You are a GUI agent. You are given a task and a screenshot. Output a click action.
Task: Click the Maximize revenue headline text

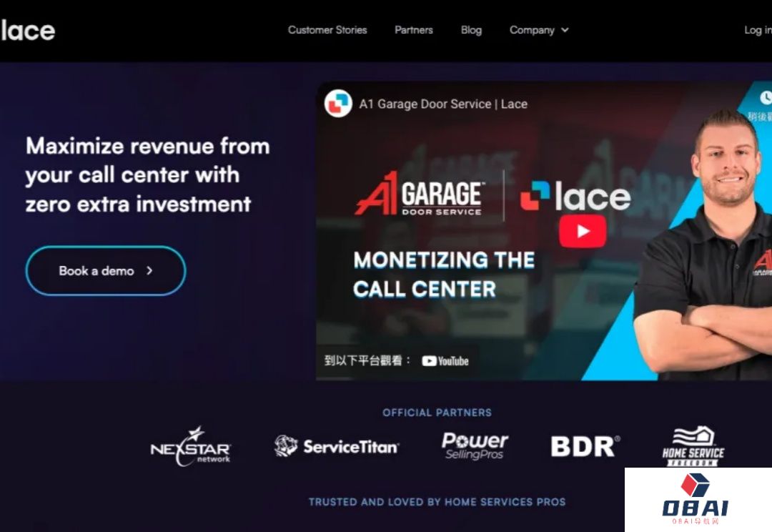pos(148,175)
